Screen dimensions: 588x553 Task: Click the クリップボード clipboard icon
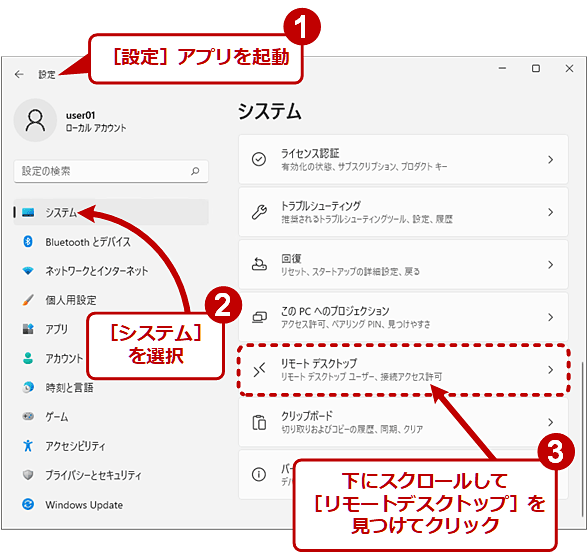tap(259, 423)
